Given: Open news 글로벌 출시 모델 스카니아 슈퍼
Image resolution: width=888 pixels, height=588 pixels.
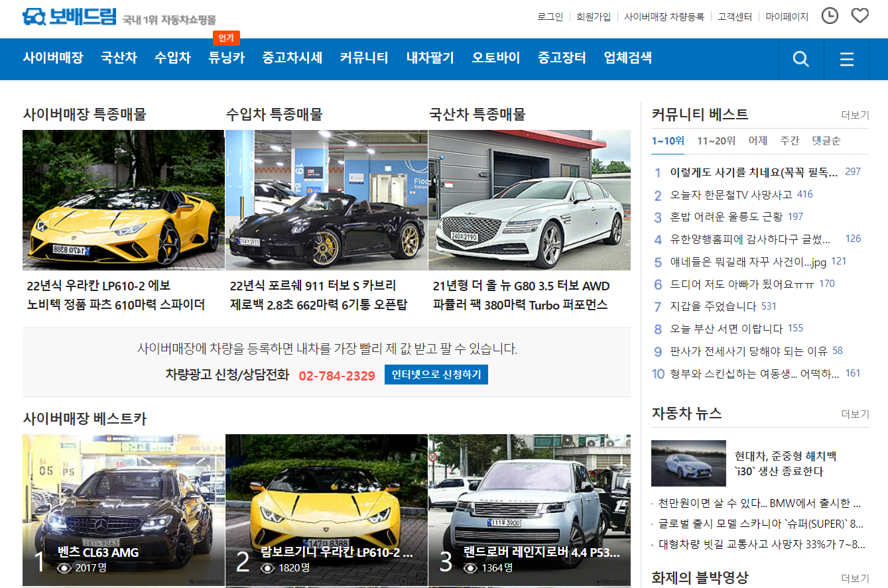Looking at the screenshot, I should pyautogui.click(x=761, y=524).
